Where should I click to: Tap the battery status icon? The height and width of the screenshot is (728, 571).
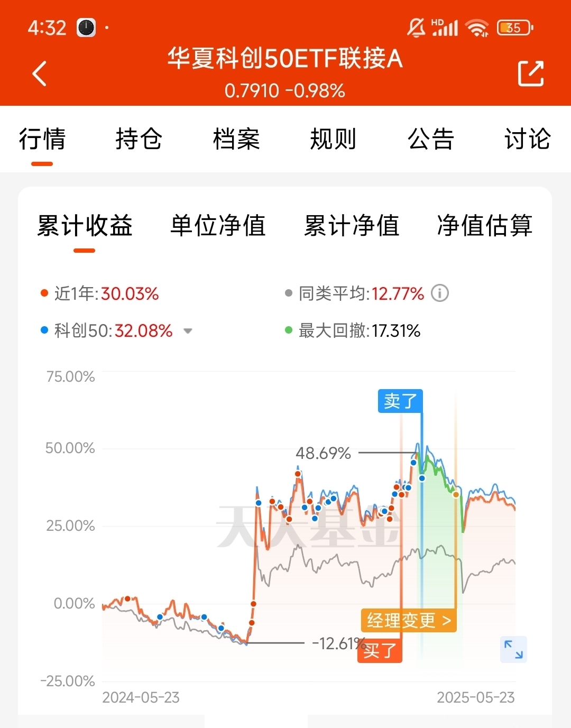coord(515,27)
